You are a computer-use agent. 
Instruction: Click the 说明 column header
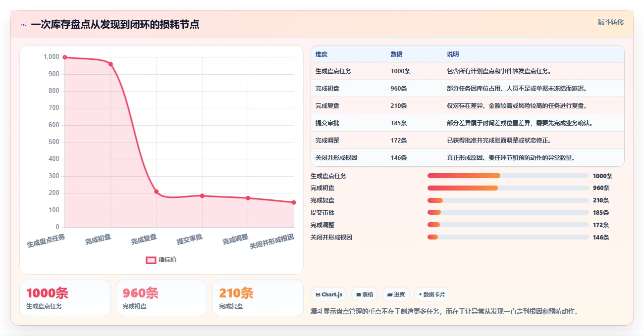click(453, 54)
